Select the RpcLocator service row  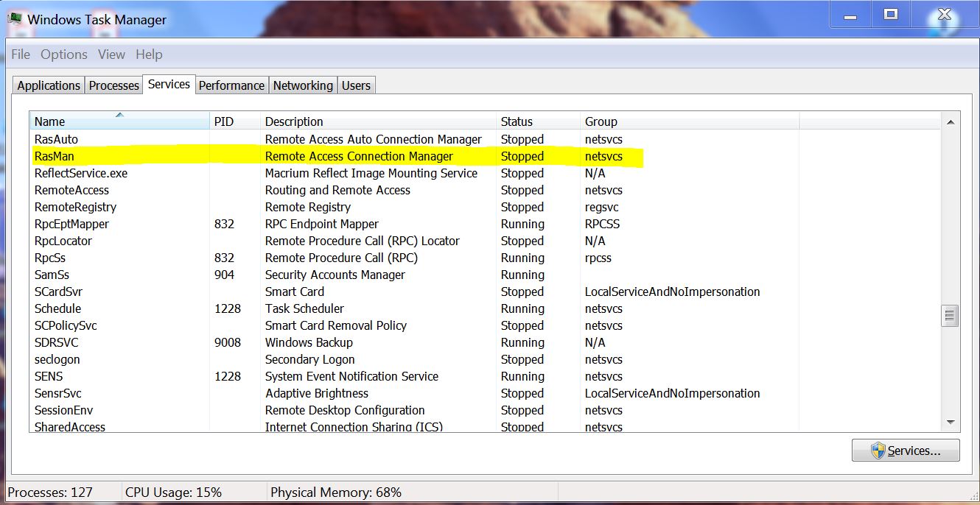coord(486,241)
